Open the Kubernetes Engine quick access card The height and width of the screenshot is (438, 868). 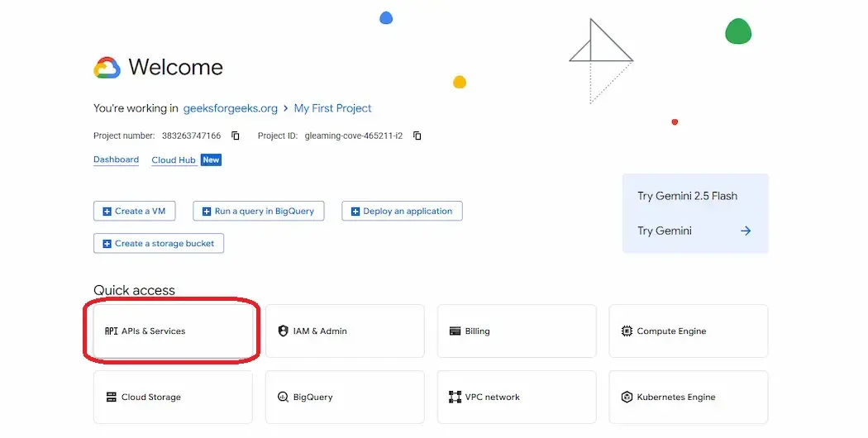689,397
